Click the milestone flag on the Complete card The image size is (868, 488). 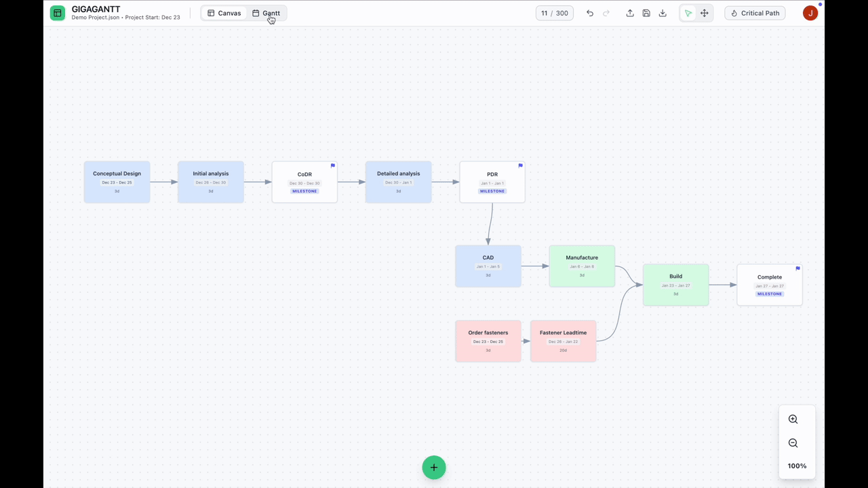[x=797, y=268]
